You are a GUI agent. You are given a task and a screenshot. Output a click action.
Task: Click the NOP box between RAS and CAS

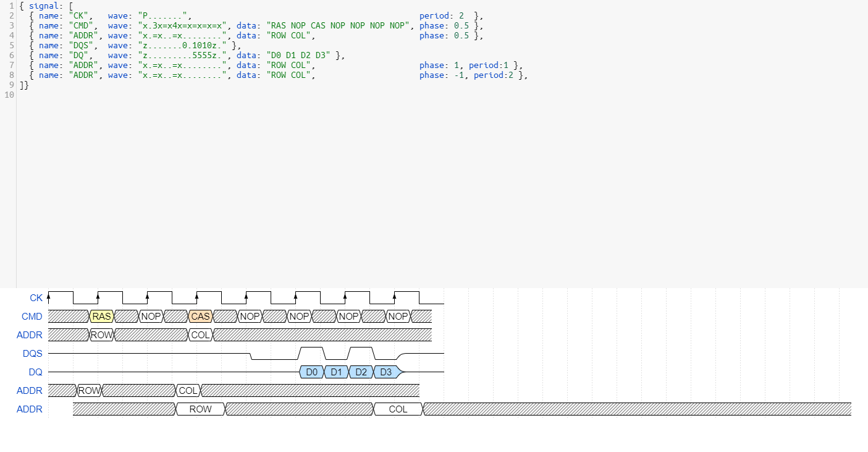click(x=151, y=317)
